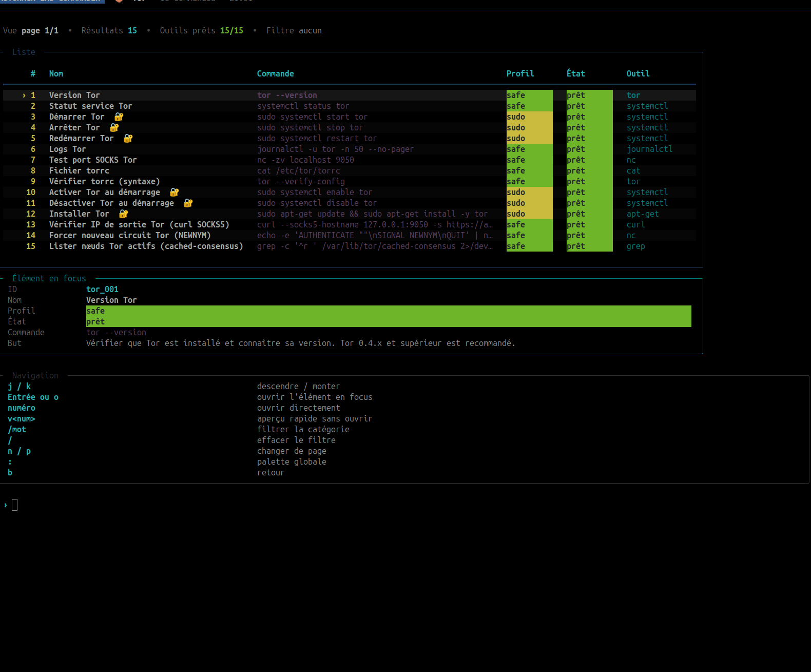Click the safe profile badge on row 6
This screenshot has height=672, width=811.
[529, 149]
